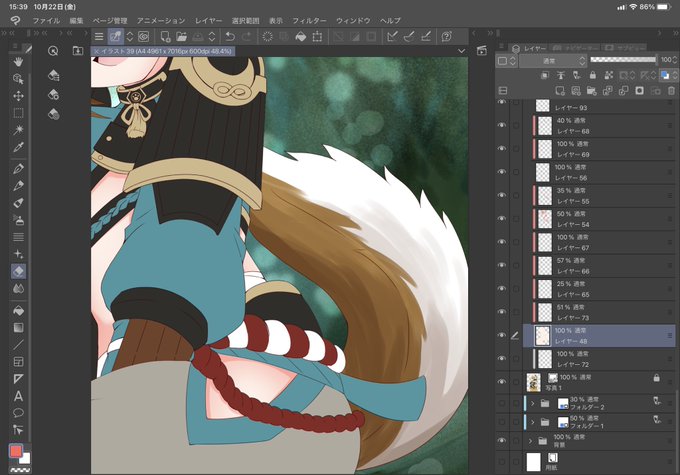This screenshot has width=680, height=475.
Task: Click the stepper next to the save icon
Action: coord(212,36)
